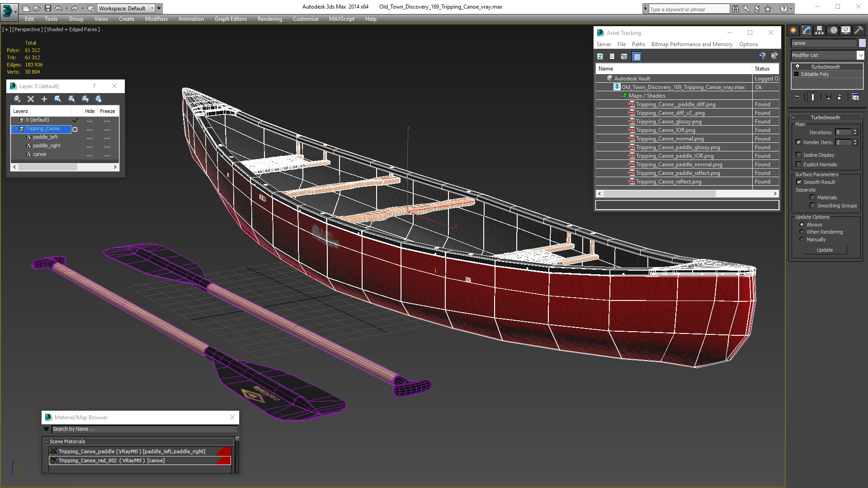868x488 pixels.
Task: Click Hide/Unhide All Layers icon
Action: pos(85,99)
